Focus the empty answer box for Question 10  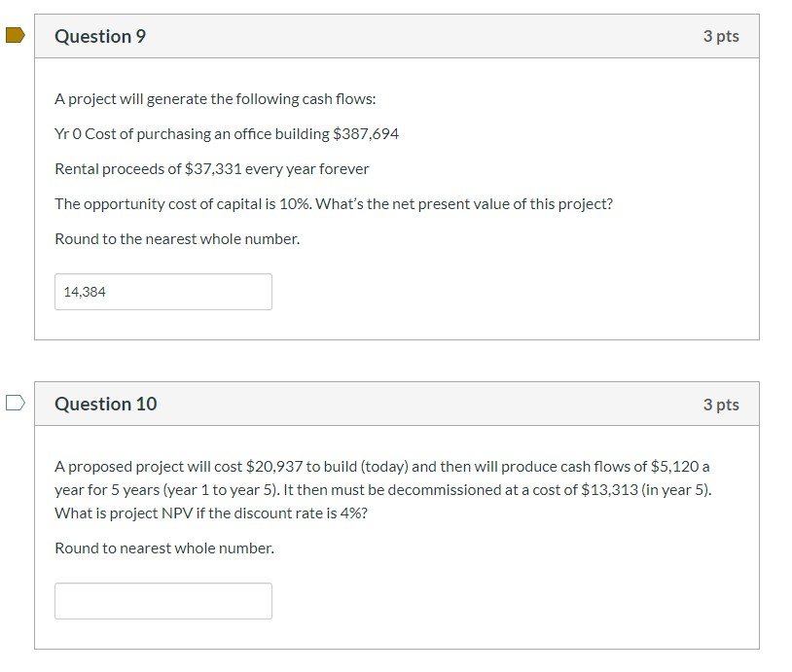[163, 601]
